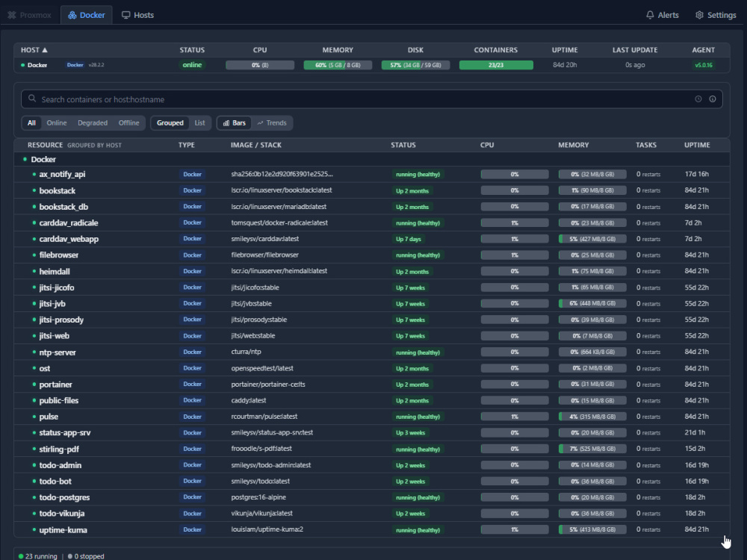The image size is (747, 560).
Task: Click the Docker type badge for heimdall
Action: (192, 271)
